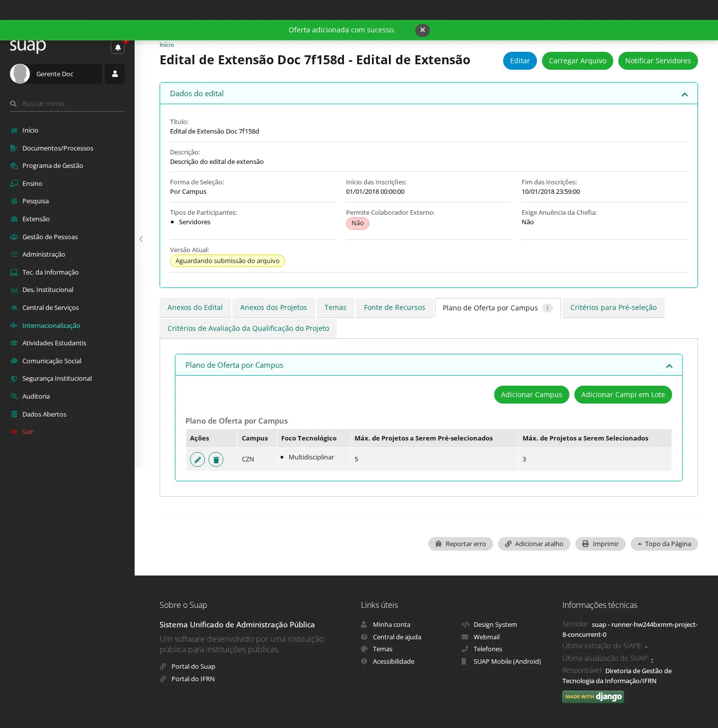Click the Reportar erro button
The height and width of the screenshot is (728, 718).
(x=460, y=544)
